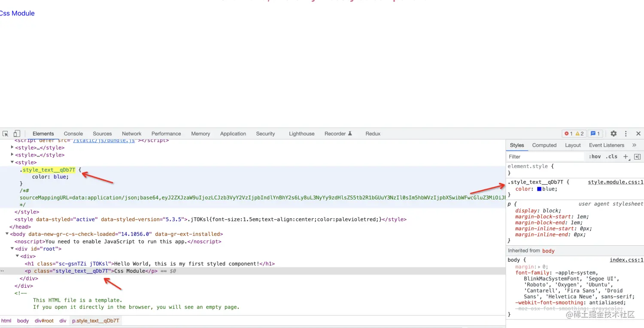
Task: Click the element.style rule block
Action: tap(575, 169)
